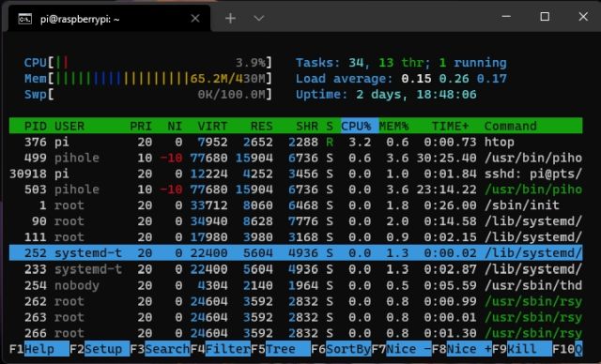Select process PID 263 row
Viewport: 601px width, 364px height.
(296, 317)
